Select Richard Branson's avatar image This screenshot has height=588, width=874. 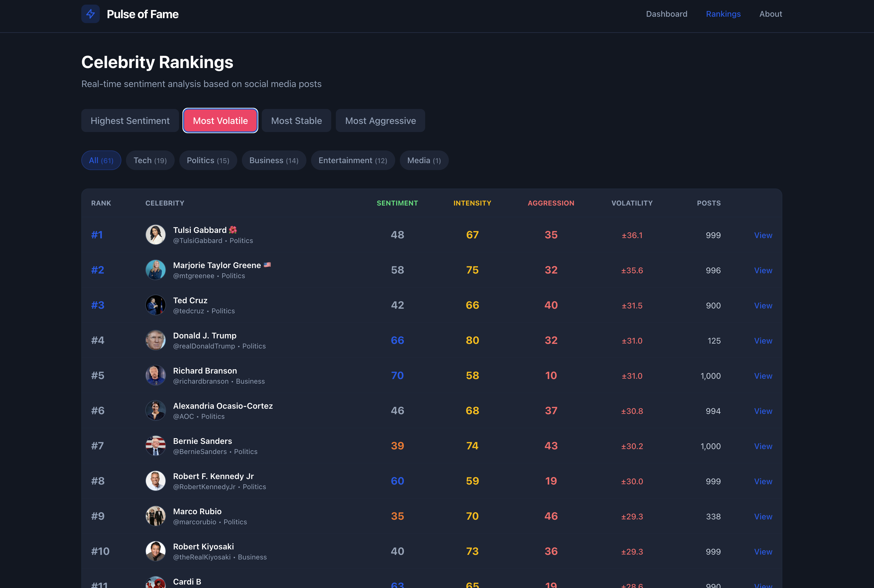155,375
